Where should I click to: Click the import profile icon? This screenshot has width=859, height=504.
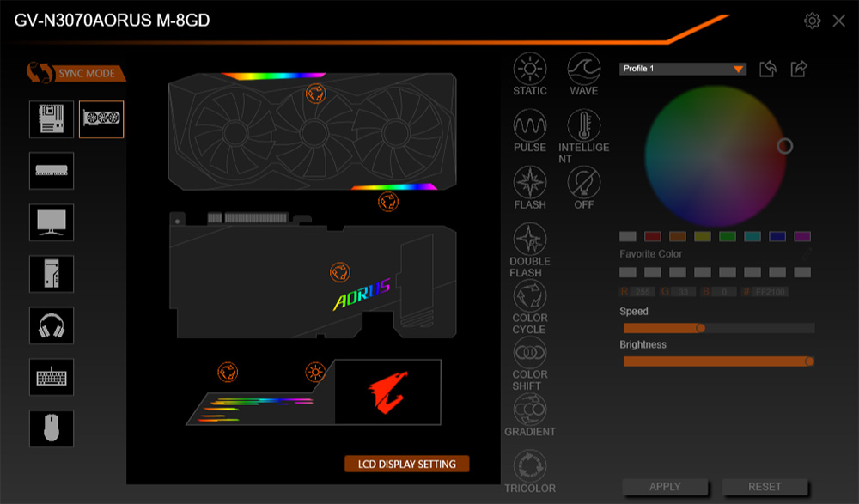point(768,69)
